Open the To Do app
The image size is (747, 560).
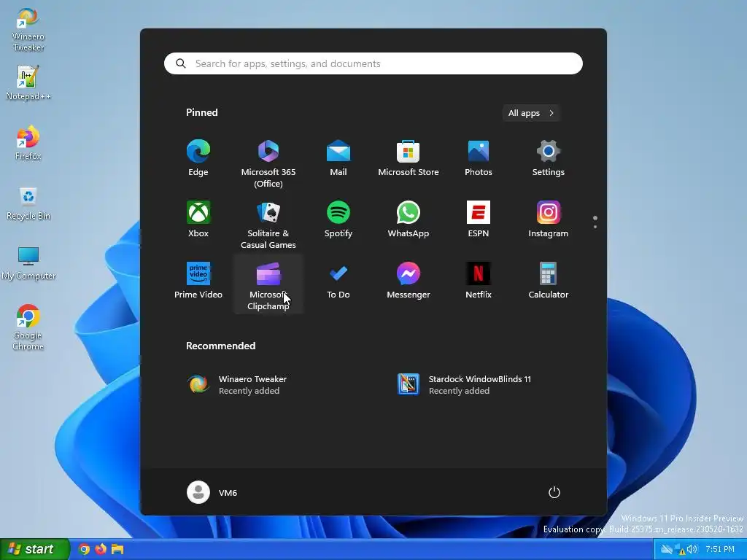(338, 281)
